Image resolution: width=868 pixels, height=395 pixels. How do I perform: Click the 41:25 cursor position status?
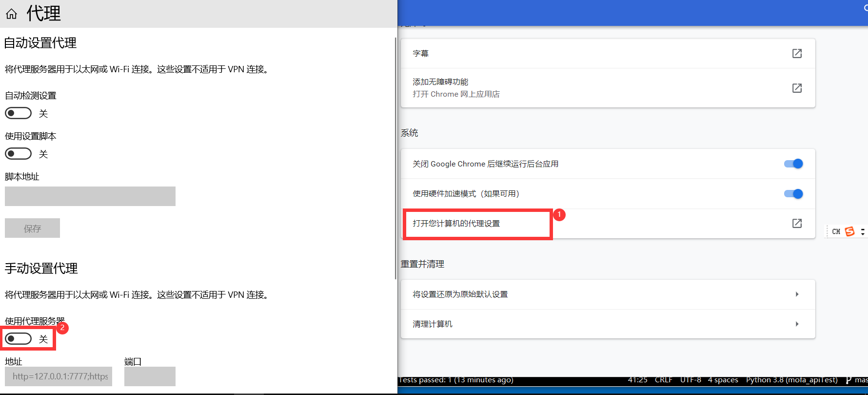(x=637, y=380)
